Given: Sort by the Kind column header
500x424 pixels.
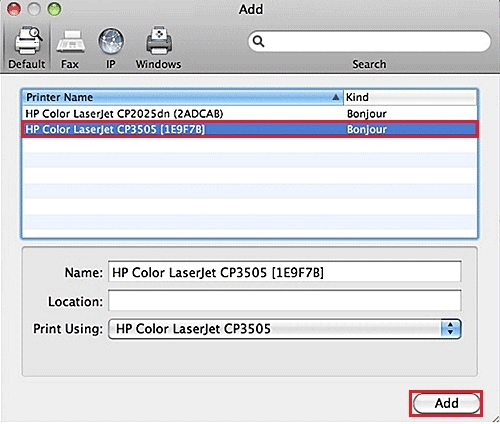Looking at the screenshot, I should 410,97.
